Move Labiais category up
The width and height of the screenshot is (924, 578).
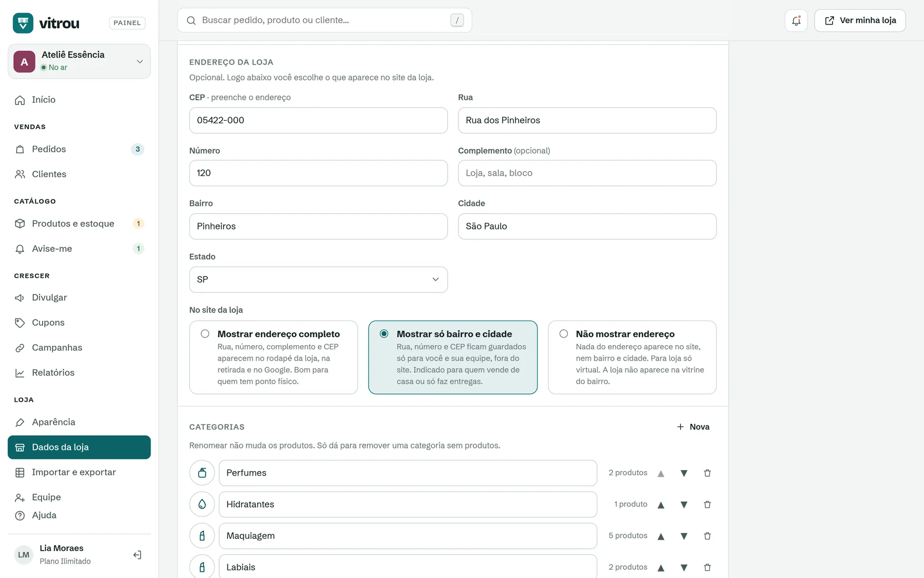pos(661,567)
